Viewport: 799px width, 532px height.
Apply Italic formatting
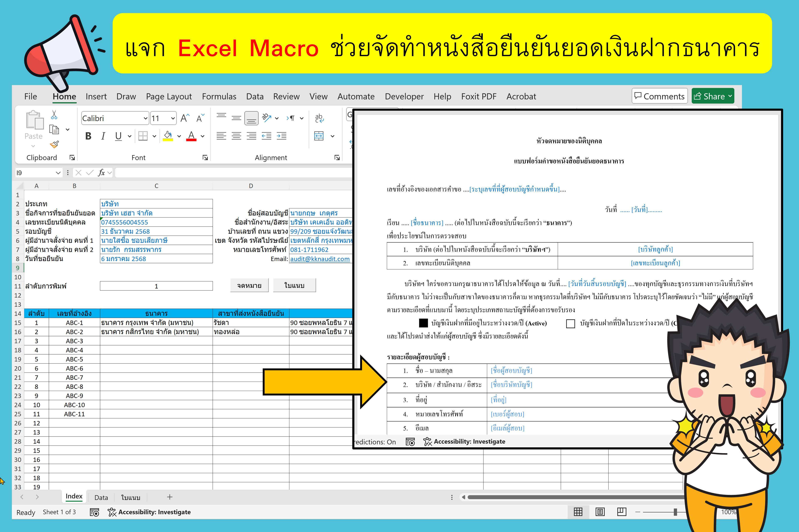coord(103,136)
